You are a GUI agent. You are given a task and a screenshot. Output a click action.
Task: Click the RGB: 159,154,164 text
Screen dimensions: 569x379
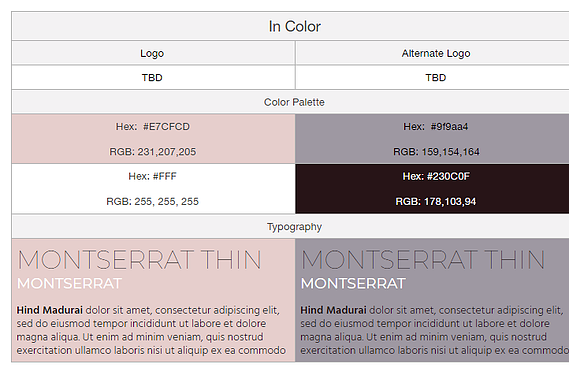(x=436, y=152)
